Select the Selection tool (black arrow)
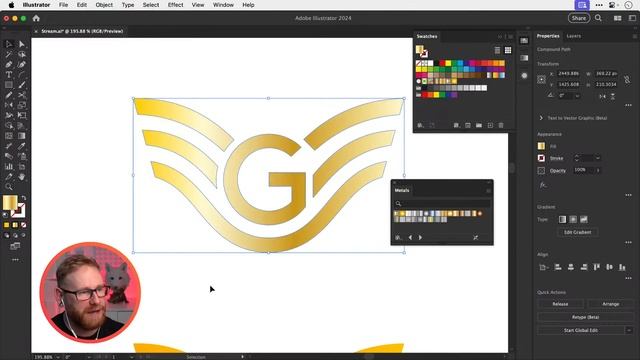 point(9,44)
